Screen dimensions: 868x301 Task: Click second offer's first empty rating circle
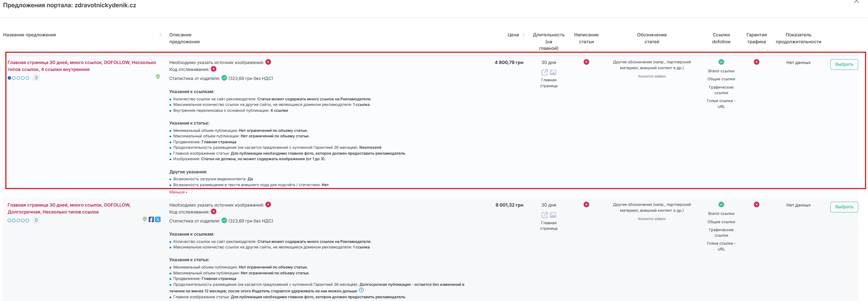[x=9, y=220]
